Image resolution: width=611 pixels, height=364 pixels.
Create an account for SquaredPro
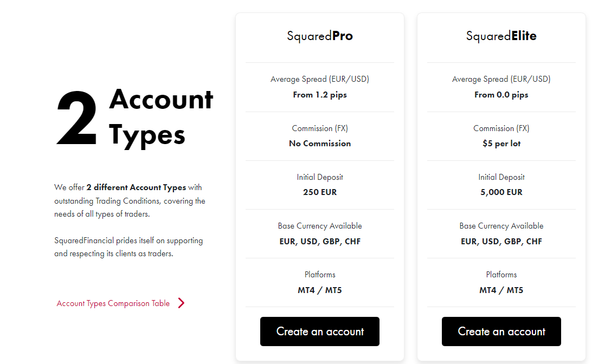[x=319, y=331]
